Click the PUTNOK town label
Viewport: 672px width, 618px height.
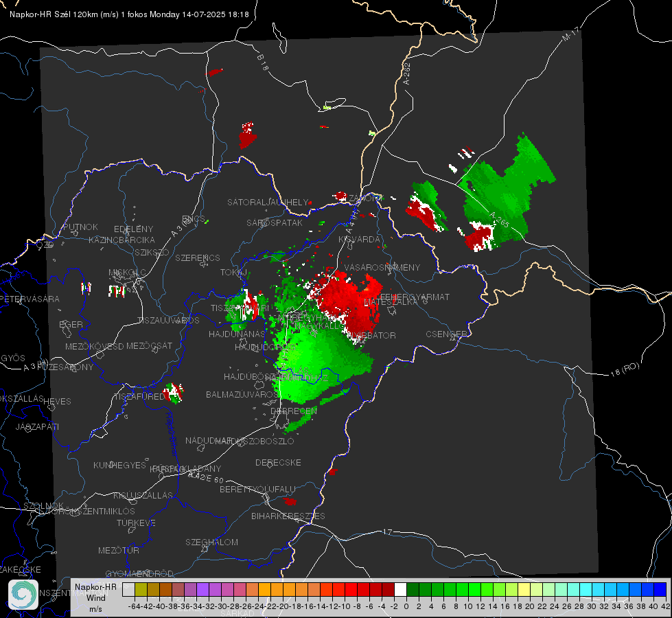click(80, 227)
